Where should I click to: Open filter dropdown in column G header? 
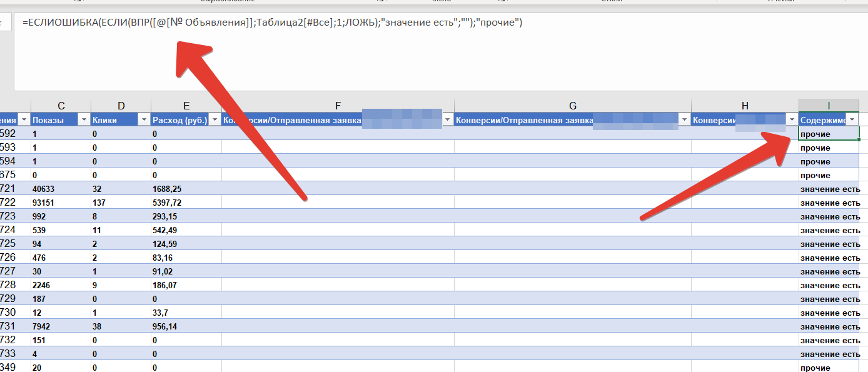(684, 120)
